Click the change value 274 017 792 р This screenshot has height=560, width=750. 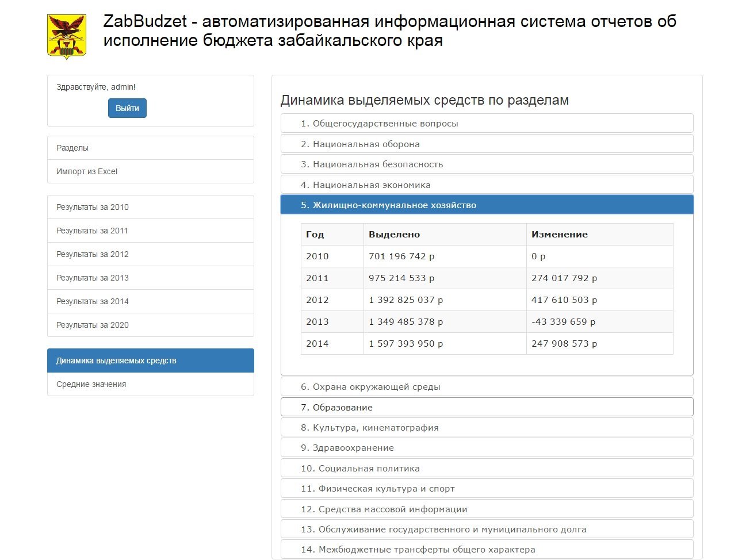[x=564, y=278]
